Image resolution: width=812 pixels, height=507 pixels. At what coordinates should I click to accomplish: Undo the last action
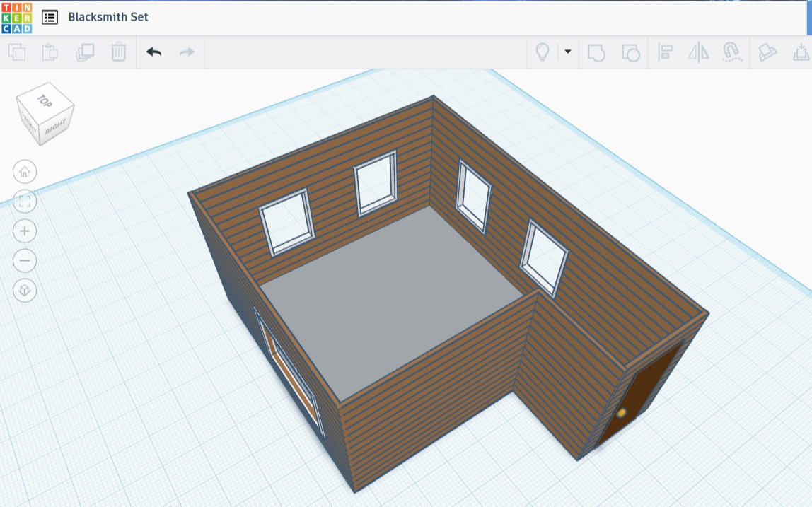[153, 52]
